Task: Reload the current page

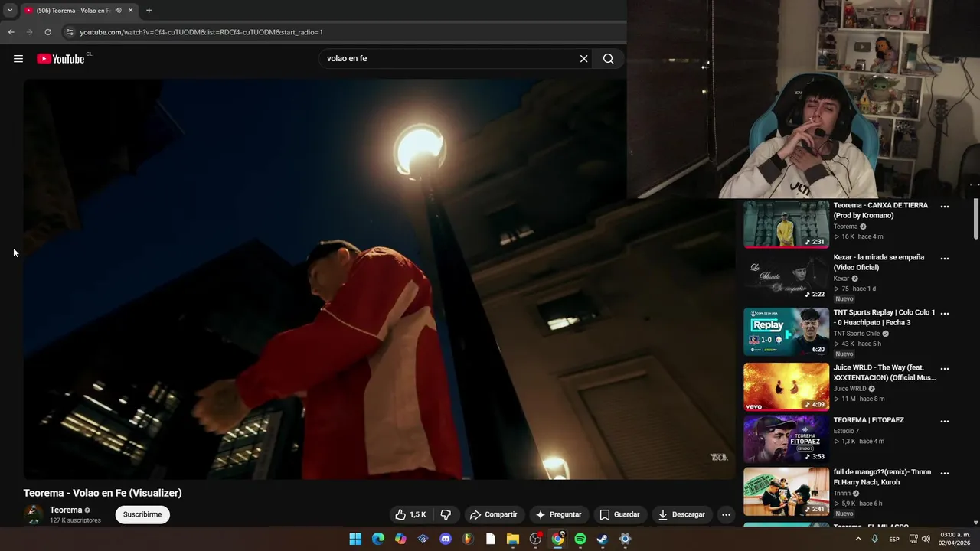Action: click(x=47, y=32)
